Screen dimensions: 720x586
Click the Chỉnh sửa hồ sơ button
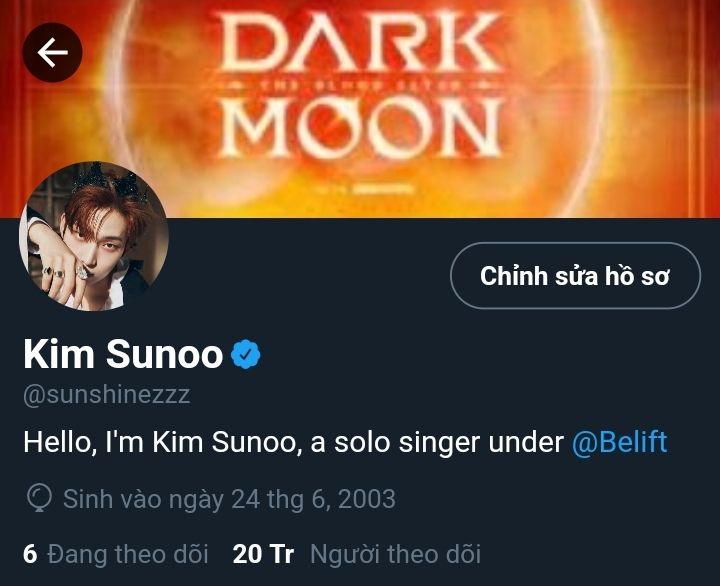pyautogui.click(x=575, y=276)
